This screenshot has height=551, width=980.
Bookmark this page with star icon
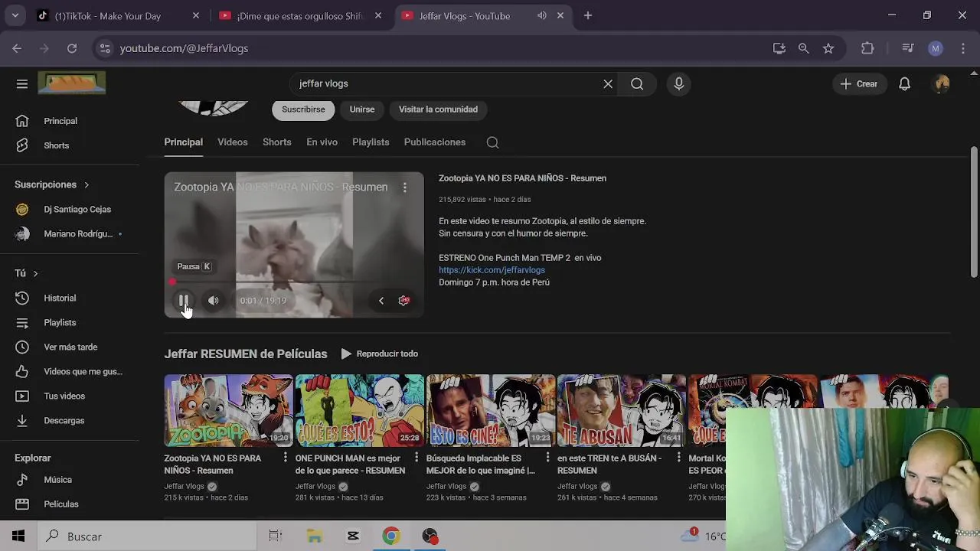(828, 48)
